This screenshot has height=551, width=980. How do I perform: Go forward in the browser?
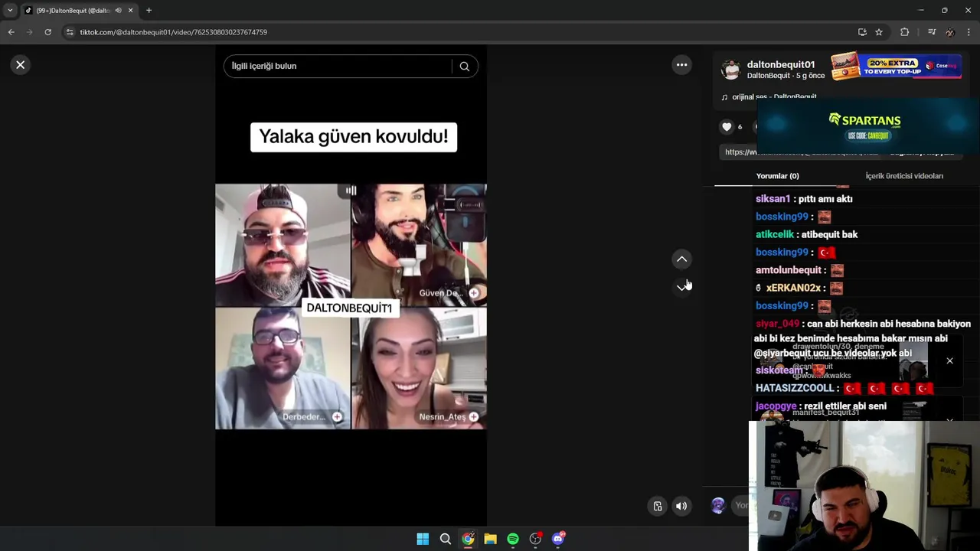pyautogui.click(x=29, y=32)
